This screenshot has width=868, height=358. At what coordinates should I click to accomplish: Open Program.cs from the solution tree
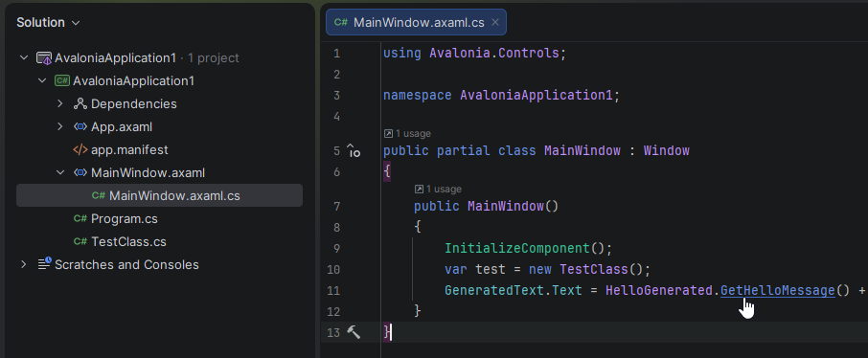[x=124, y=218]
